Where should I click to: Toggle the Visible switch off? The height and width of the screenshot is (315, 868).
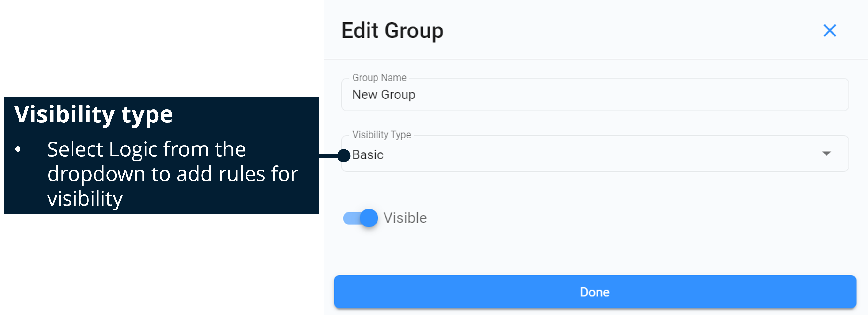(361, 218)
